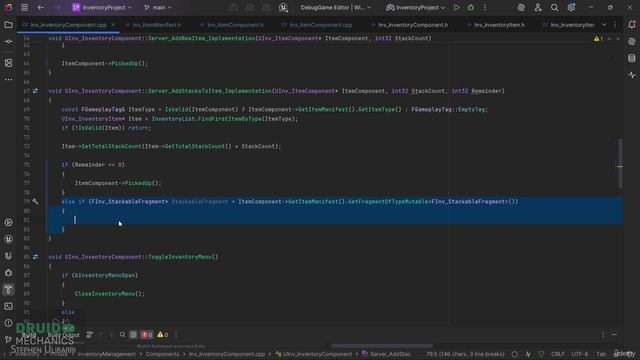Open the Problems tool window icon
Screen dimensions: 640x360
(x=8, y=323)
